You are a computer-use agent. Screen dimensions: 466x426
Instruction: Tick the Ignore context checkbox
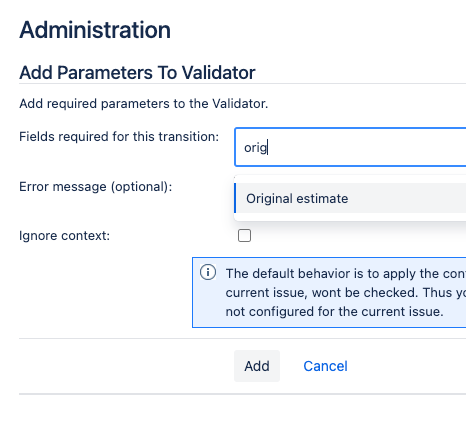point(244,236)
